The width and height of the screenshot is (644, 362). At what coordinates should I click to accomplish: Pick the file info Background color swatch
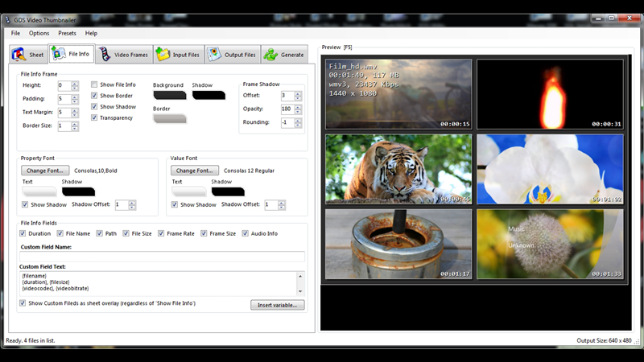[170, 95]
